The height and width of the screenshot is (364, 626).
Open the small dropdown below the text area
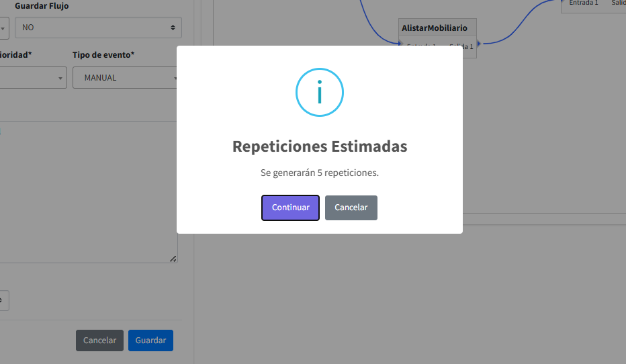[x=3, y=300]
